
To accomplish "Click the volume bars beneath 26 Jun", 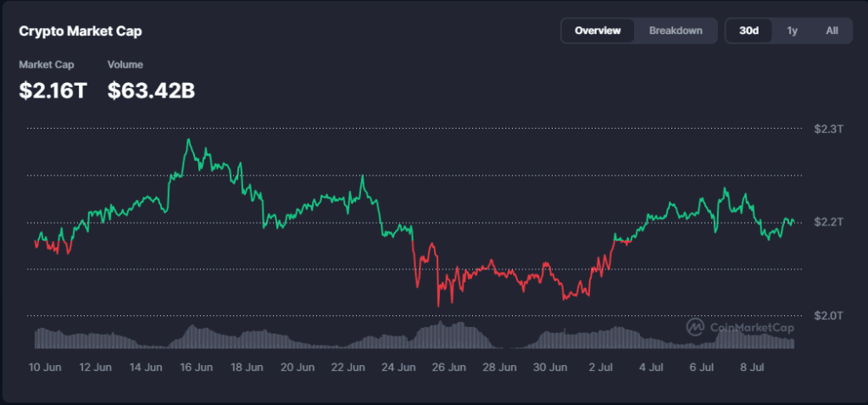I will [448, 336].
